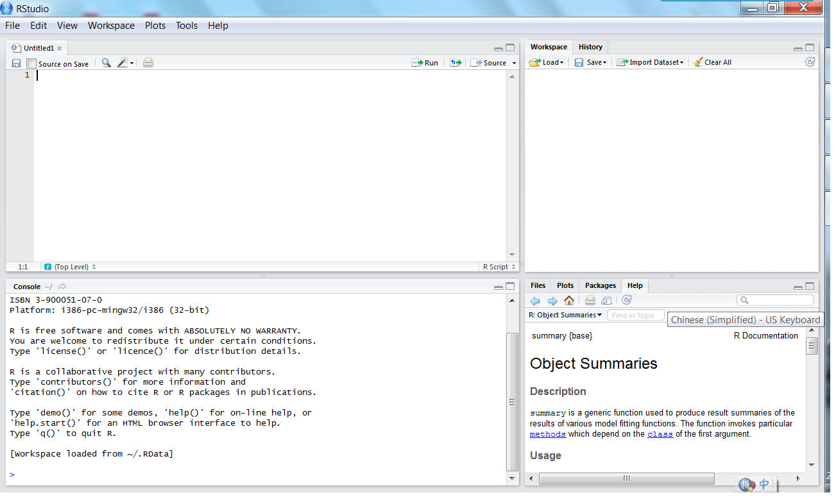Open the Workspace menu
This screenshot has height=504, width=836.
(111, 26)
